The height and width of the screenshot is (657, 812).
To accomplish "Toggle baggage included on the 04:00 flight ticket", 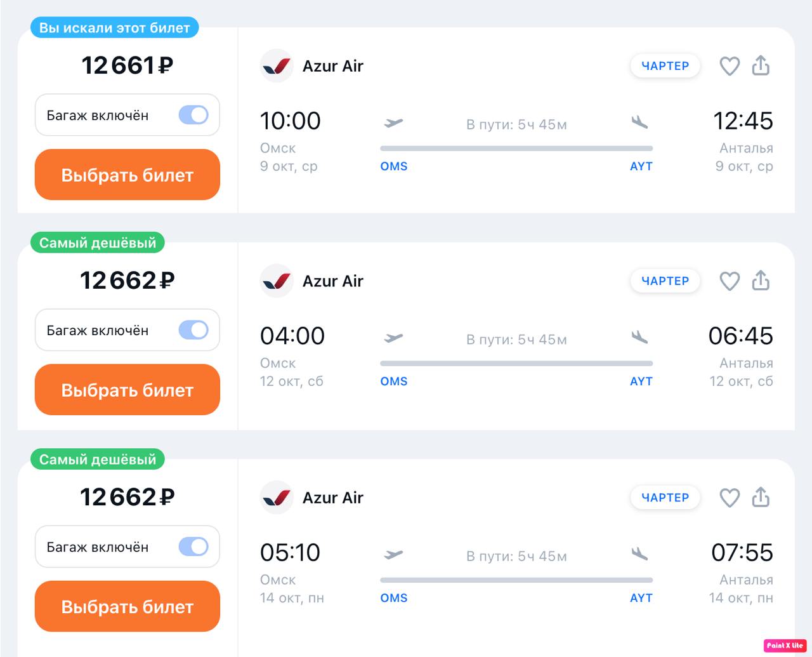I will [x=193, y=330].
